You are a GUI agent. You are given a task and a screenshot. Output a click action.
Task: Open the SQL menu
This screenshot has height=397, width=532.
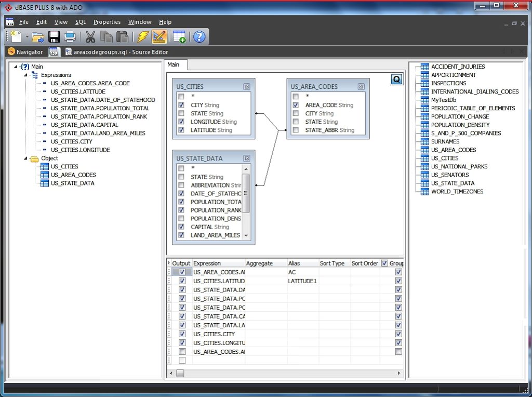click(x=81, y=22)
